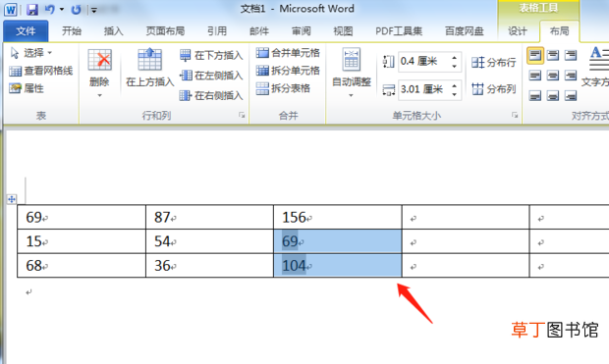Viewport: 609px width, 364px height.
Task: Save the document with the floppy disk icon
Action: click(32, 9)
